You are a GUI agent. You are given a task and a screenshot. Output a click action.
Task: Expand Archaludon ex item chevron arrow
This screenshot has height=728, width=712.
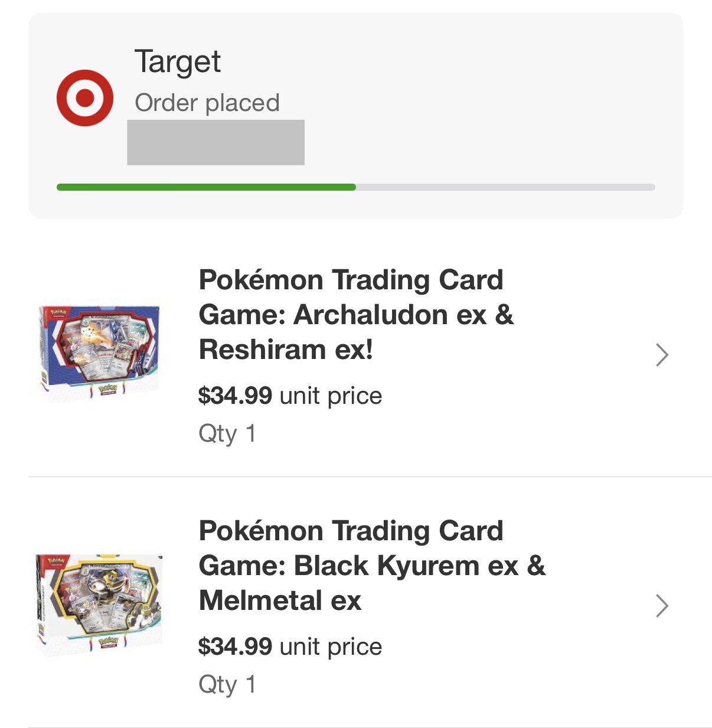pyautogui.click(x=662, y=355)
